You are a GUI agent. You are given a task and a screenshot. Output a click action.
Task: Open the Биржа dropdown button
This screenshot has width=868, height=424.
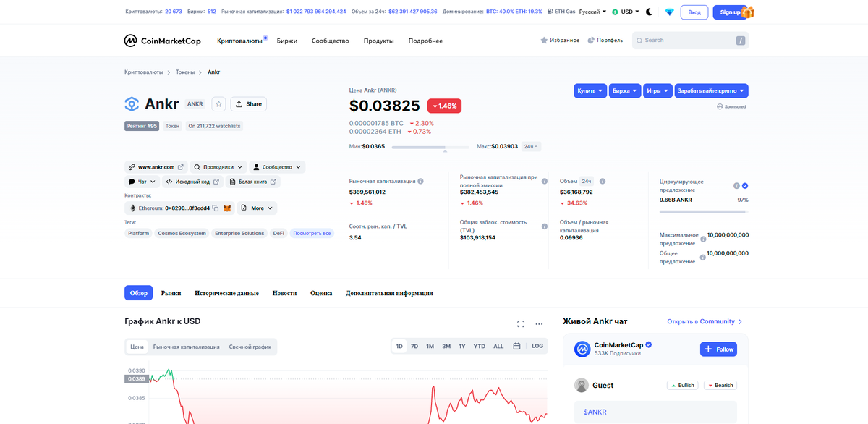(x=625, y=91)
